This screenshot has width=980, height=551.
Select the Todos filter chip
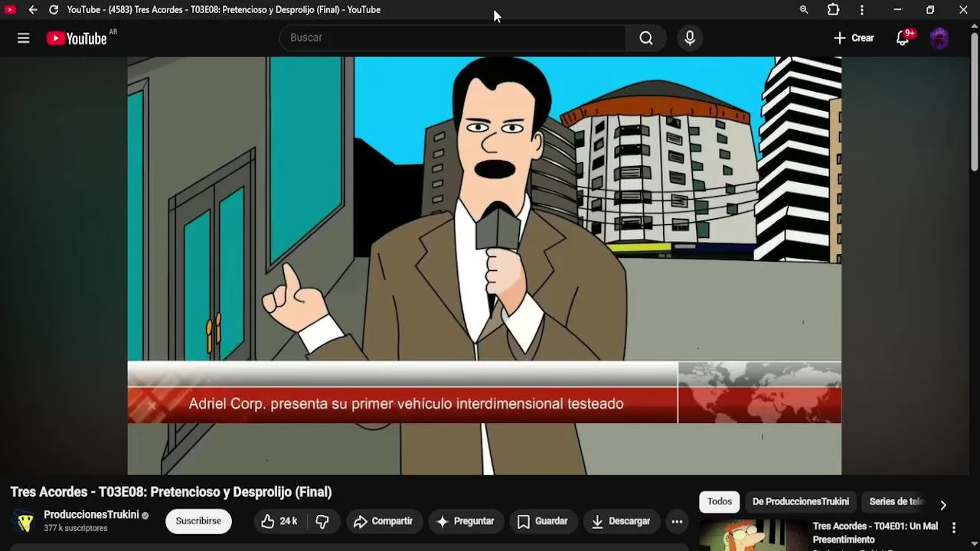coord(720,502)
